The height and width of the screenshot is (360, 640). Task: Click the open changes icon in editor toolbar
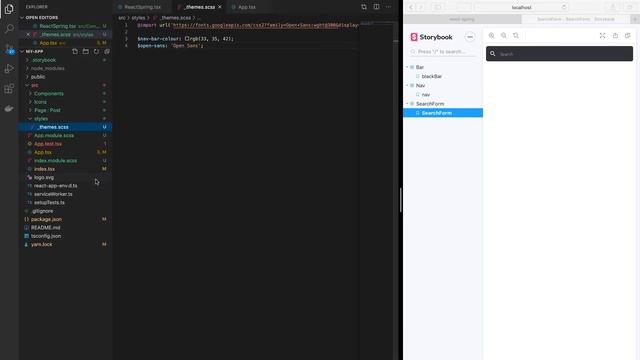(x=364, y=7)
